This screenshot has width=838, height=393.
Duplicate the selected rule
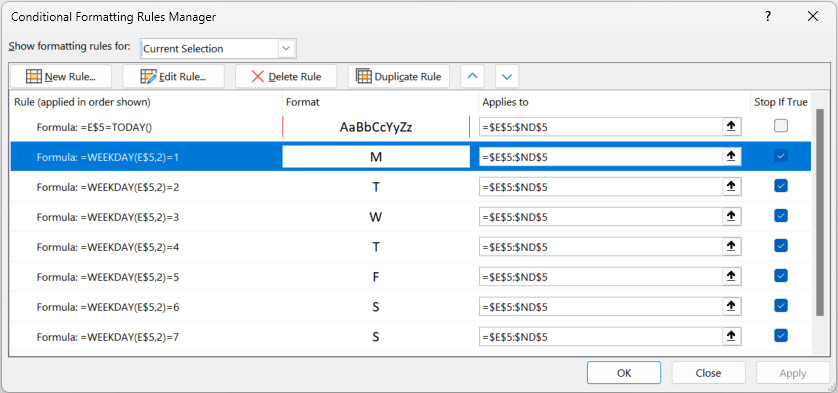click(399, 76)
